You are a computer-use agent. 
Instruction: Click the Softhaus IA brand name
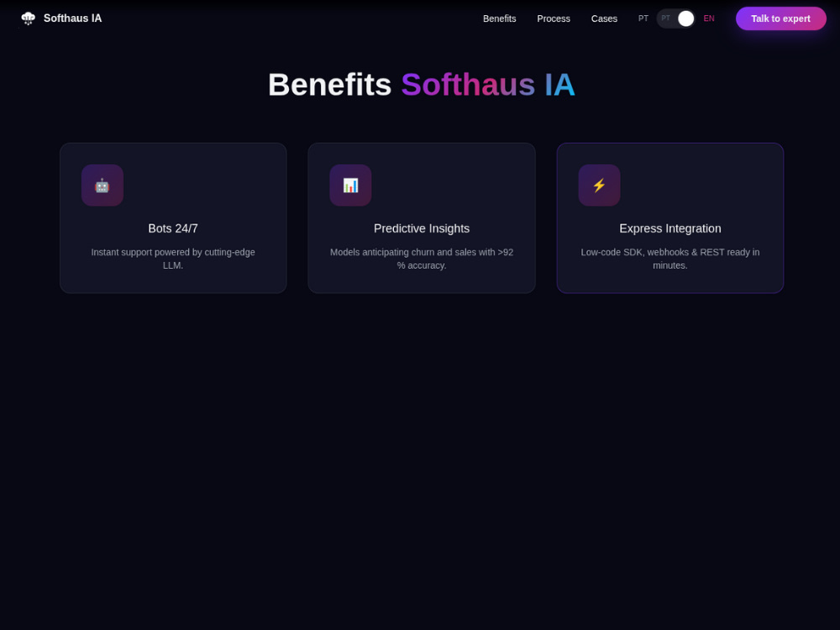click(x=72, y=18)
